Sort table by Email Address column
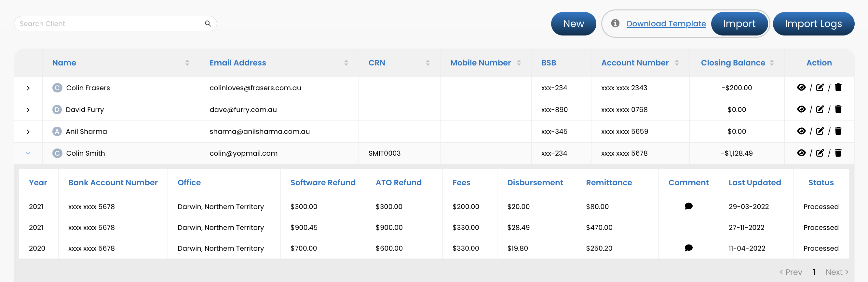The height and width of the screenshot is (282, 868). point(346,63)
